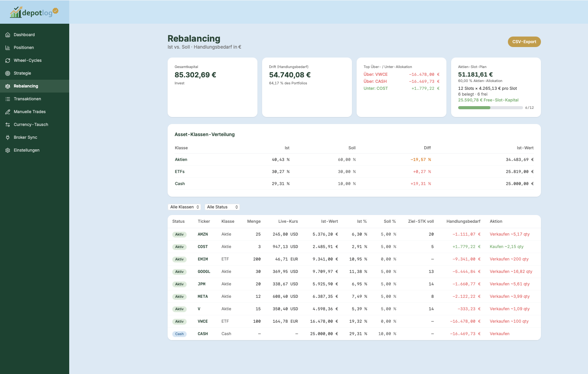Screen dimensions: 588x374
Task: Select Transaktionen menu item
Action: pyautogui.click(x=35, y=99)
